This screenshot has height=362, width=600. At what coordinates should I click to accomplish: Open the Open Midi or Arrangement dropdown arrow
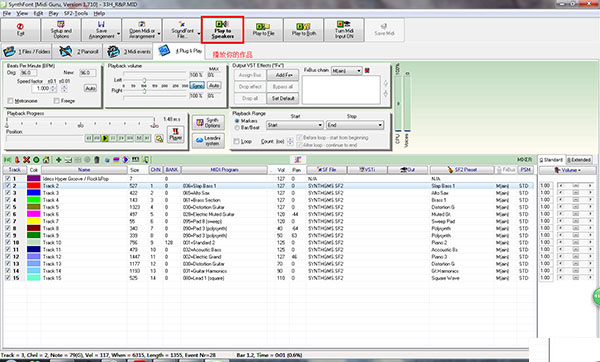click(x=159, y=34)
